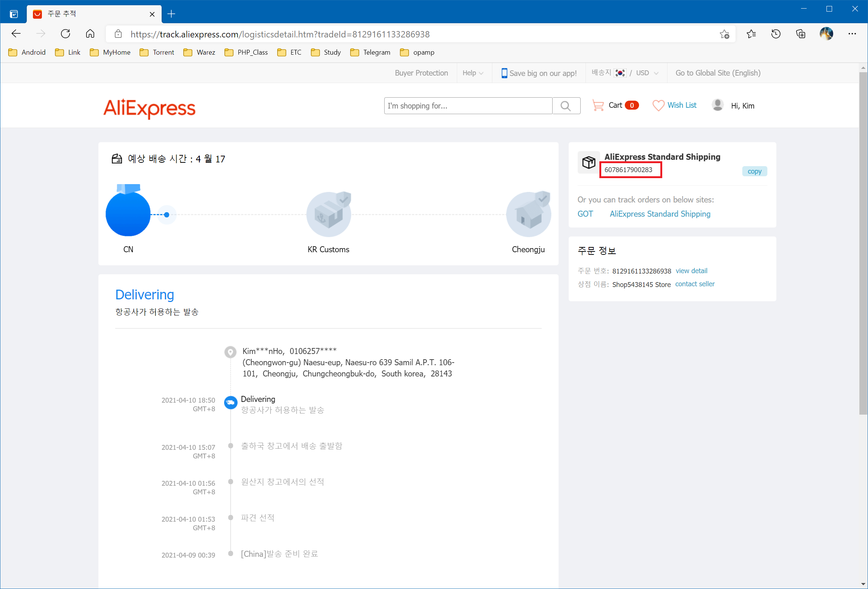Expand the ship-to country and USD currency selector
This screenshot has height=589, width=868.
tap(625, 73)
